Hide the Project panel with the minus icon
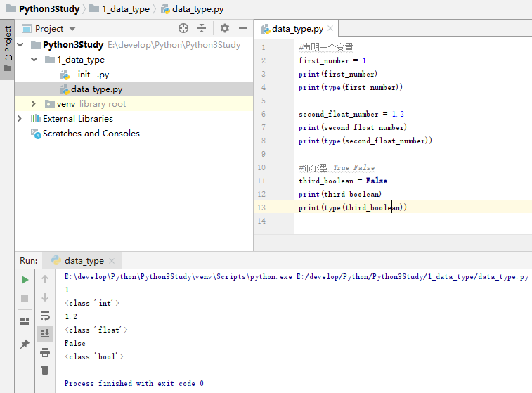Screen dimensions: 532x393 (x=243, y=28)
